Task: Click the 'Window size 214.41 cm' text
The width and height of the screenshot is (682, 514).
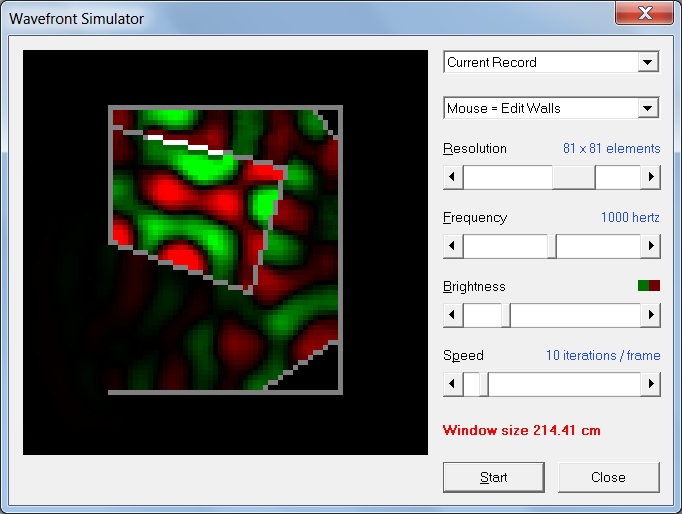Action: (x=522, y=431)
